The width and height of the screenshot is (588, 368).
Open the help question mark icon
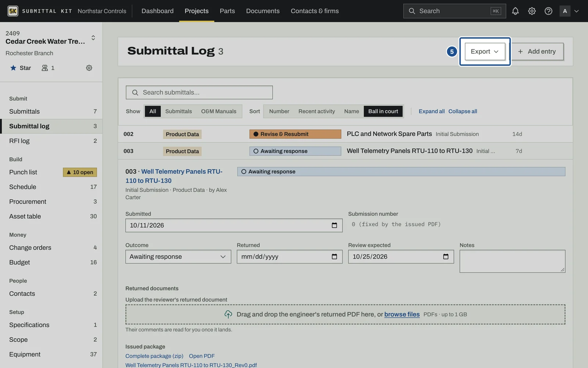(548, 11)
